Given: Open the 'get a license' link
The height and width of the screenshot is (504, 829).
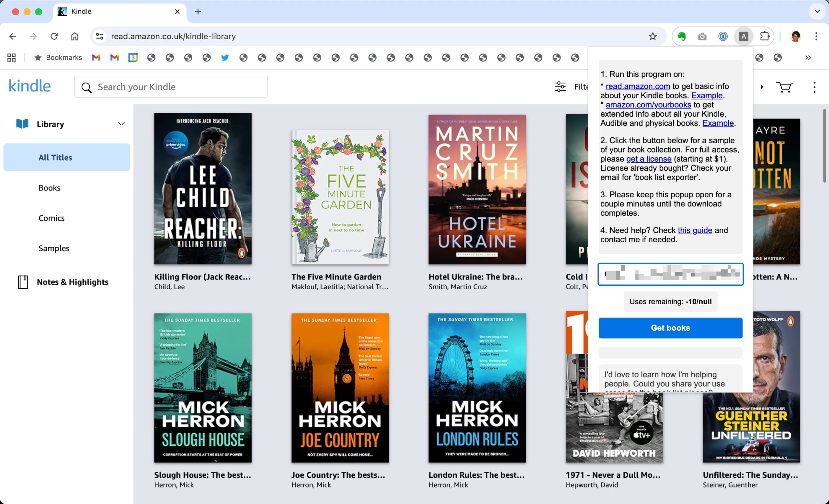Looking at the screenshot, I should pos(648,159).
